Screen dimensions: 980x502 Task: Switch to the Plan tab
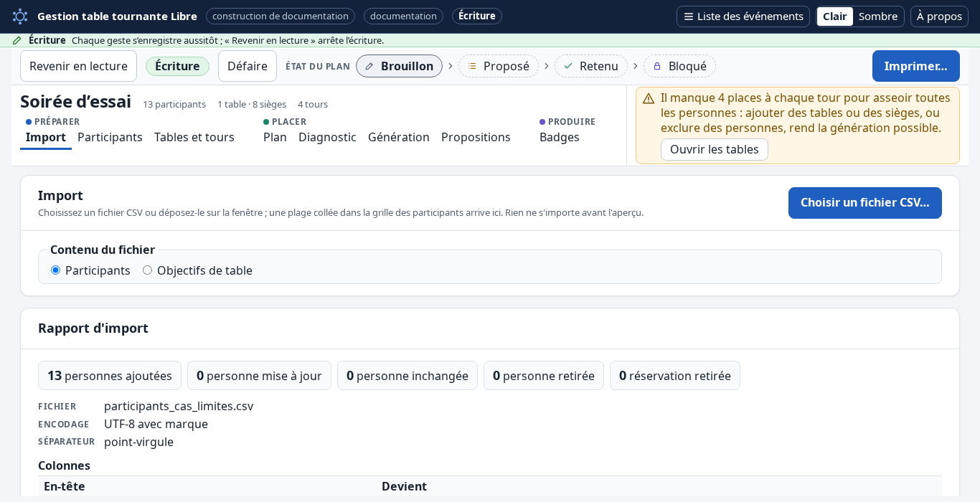click(x=275, y=137)
